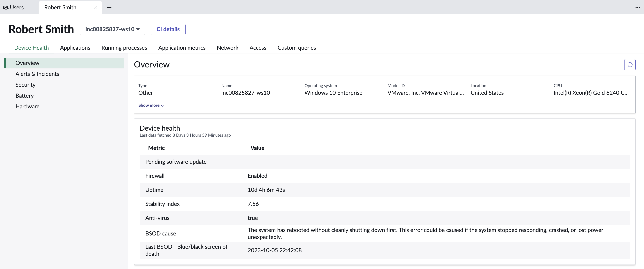Click the Anti-virus metric label
The height and width of the screenshot is (269, 644).
click(x=157, y=218)
